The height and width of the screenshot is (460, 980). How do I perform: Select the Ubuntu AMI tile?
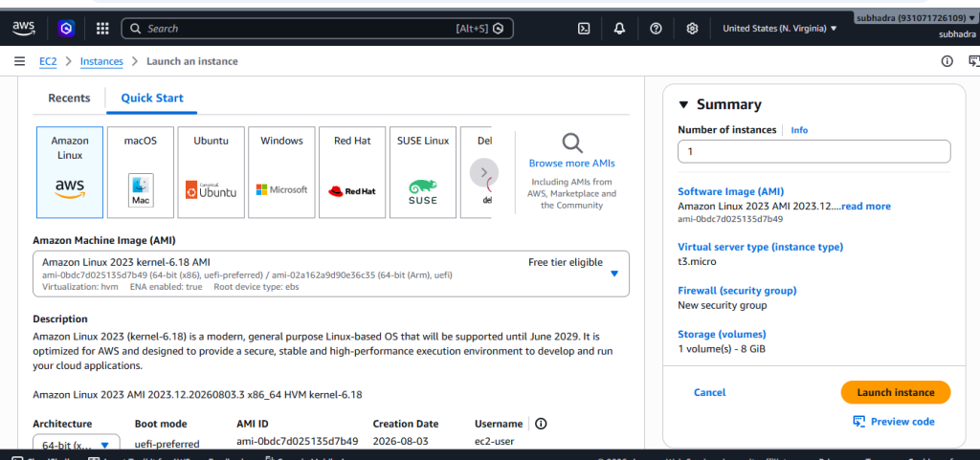tap(212, 173)
